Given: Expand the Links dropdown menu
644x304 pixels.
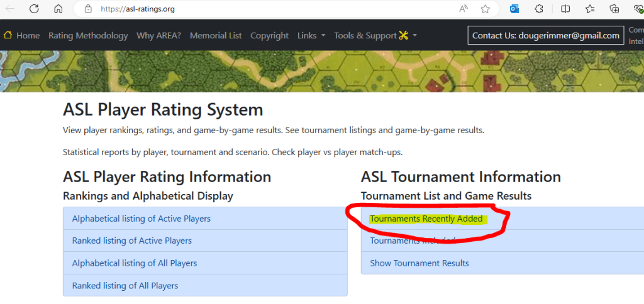Looking at the screenshot, I should pos(311,36).
